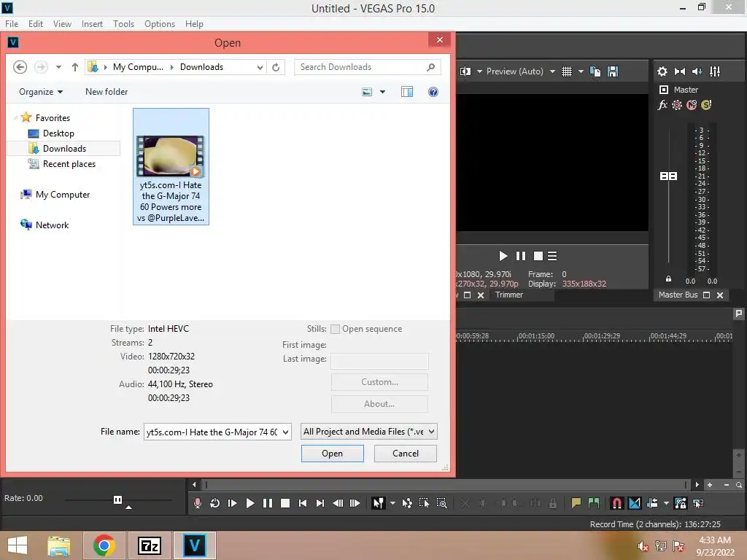Click Up one level arrow in dialog
Viewport: 747px width, 560px height.
pos(75,67)
